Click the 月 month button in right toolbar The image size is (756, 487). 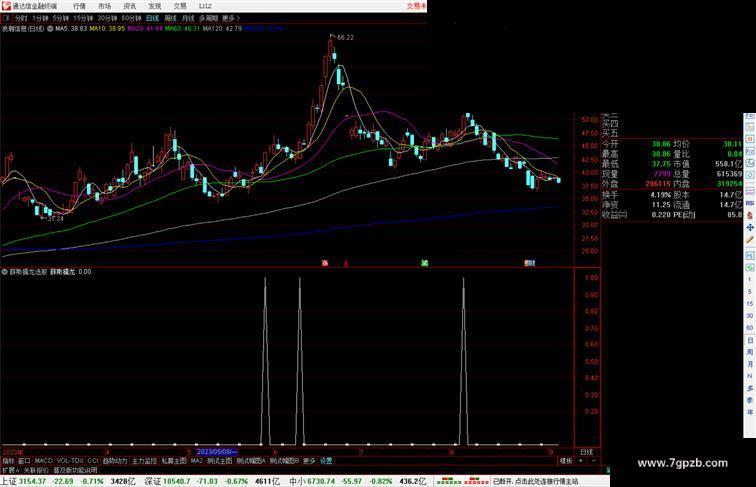pyautogui.click(x=750, y=364)
